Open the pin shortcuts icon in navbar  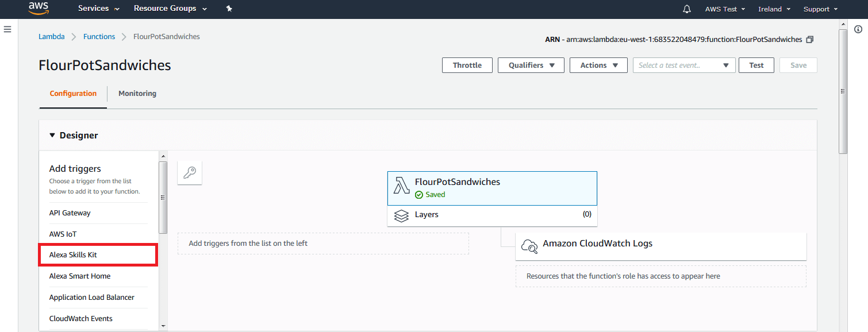click(x=229, y=9)
